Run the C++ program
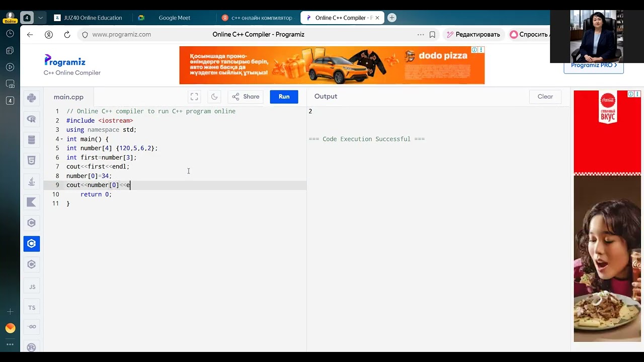The height and width of the screenshot is (362, 644). (284, 97)
